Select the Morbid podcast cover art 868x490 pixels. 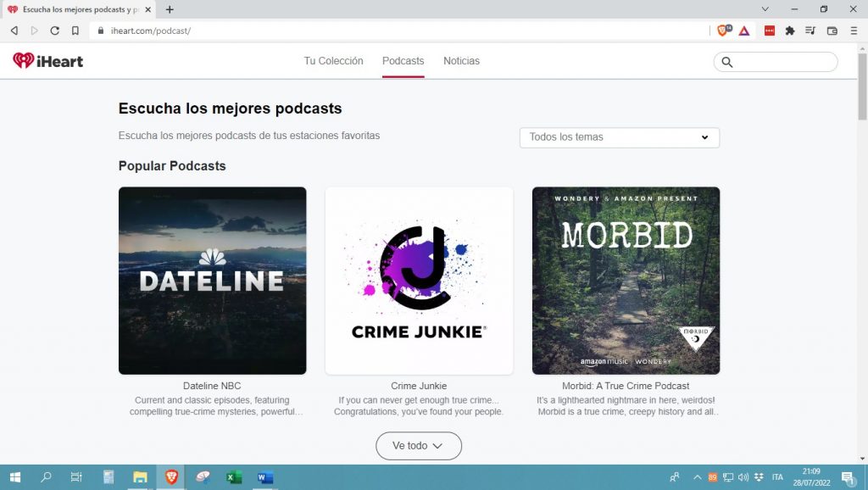click(x=626, y=281)
